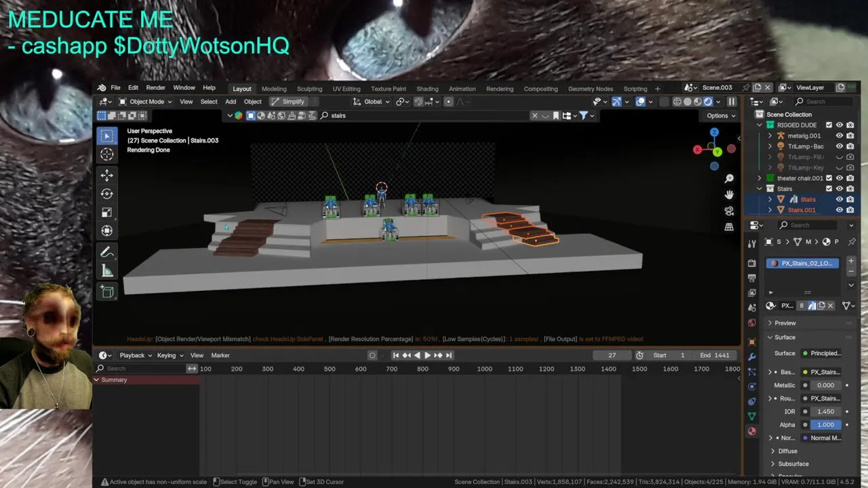This screenshot has width=868, height=488.
Task: Pause viewport render with pause icon
Action: pos(732,102)
